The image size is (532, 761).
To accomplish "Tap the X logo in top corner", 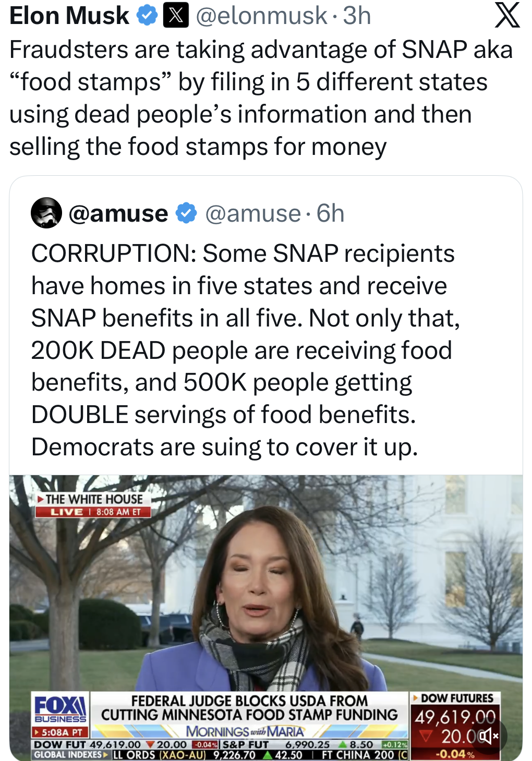I will click(507, 15).
